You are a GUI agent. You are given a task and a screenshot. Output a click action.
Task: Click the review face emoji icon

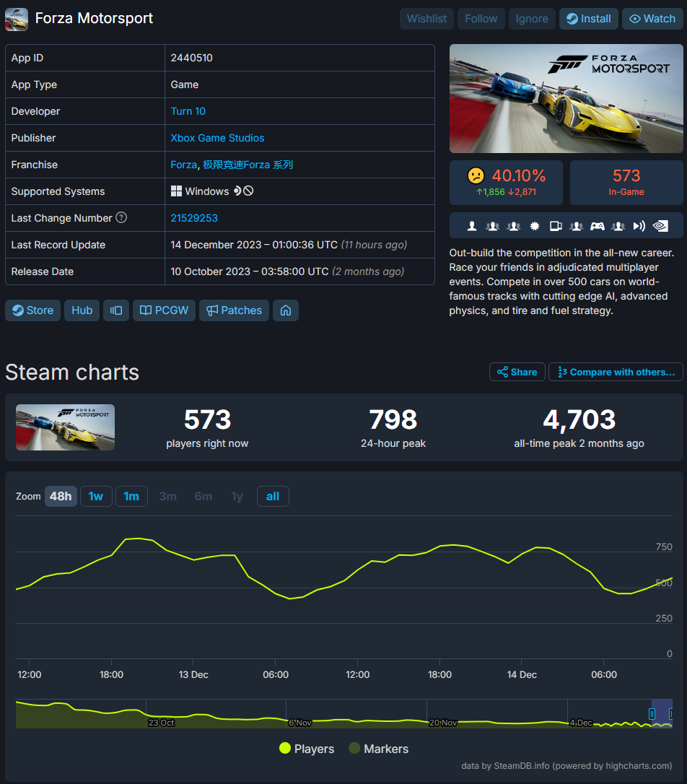pyautogui.click(x=476, y=175)
